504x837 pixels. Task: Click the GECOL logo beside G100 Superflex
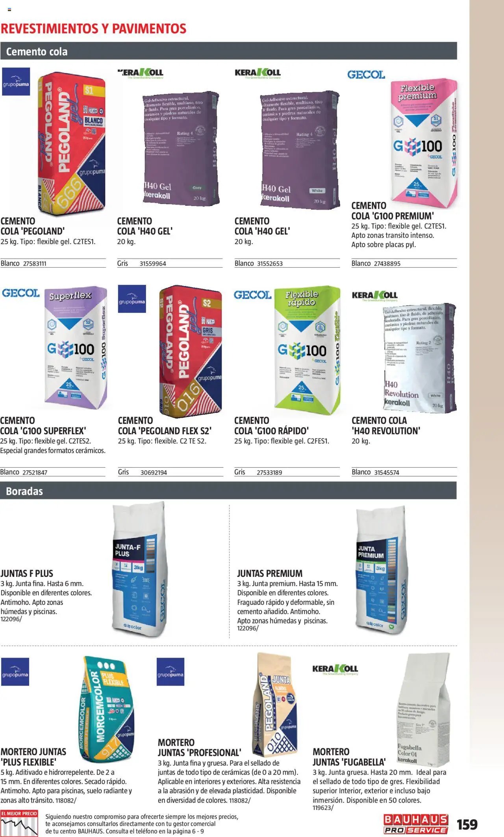pyautogui.click(x=21, y=293)
